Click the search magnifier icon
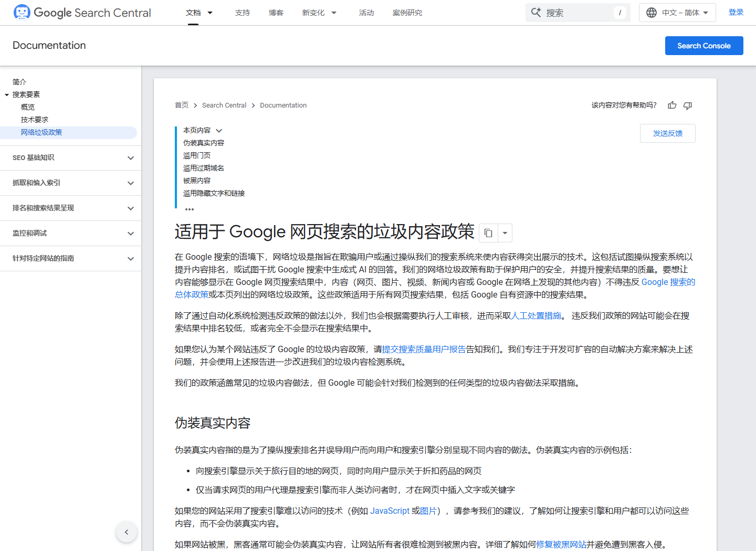Image resolution: width=756 pixels, height=551 pixels. coord(536,13)
